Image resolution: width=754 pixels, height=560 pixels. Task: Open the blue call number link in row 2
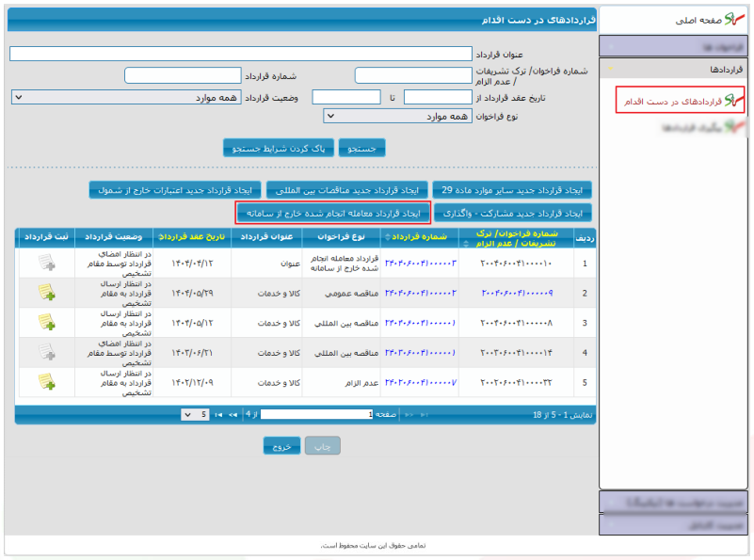[517, 293]
